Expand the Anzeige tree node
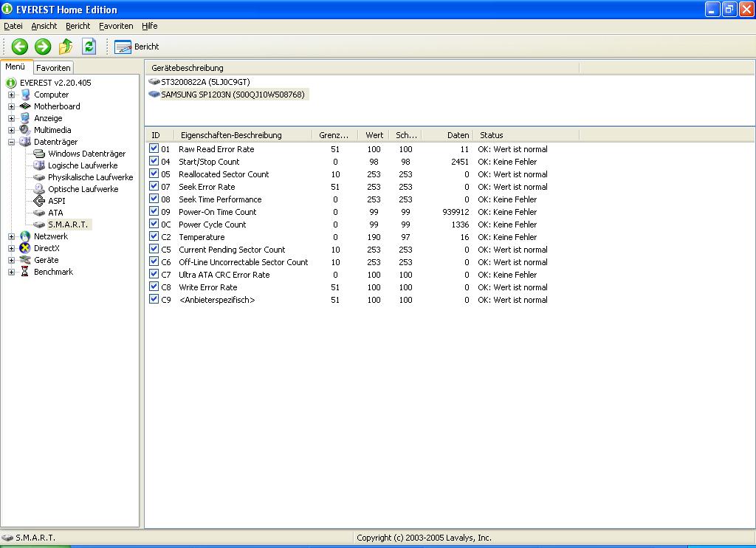The image size is (756, 548). click(x=11, y=118)
